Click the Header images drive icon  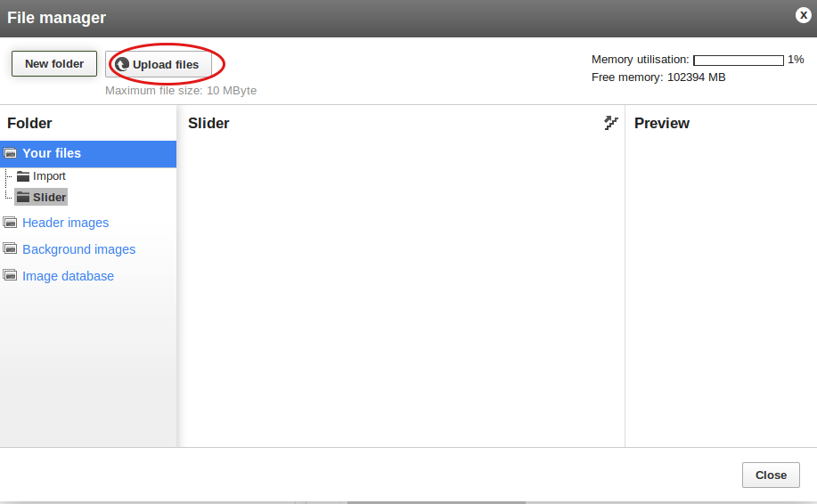point(10,223)
